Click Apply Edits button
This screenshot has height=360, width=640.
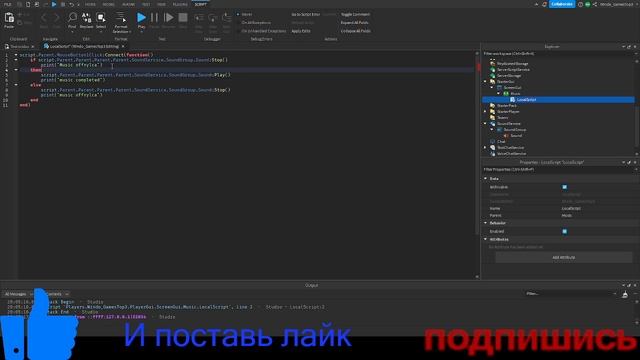(301, 31)
